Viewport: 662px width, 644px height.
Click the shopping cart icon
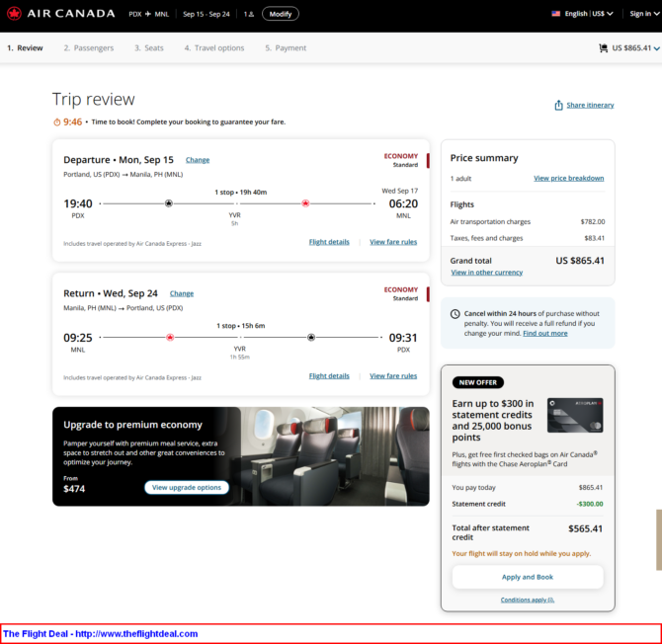click(604, 48)
